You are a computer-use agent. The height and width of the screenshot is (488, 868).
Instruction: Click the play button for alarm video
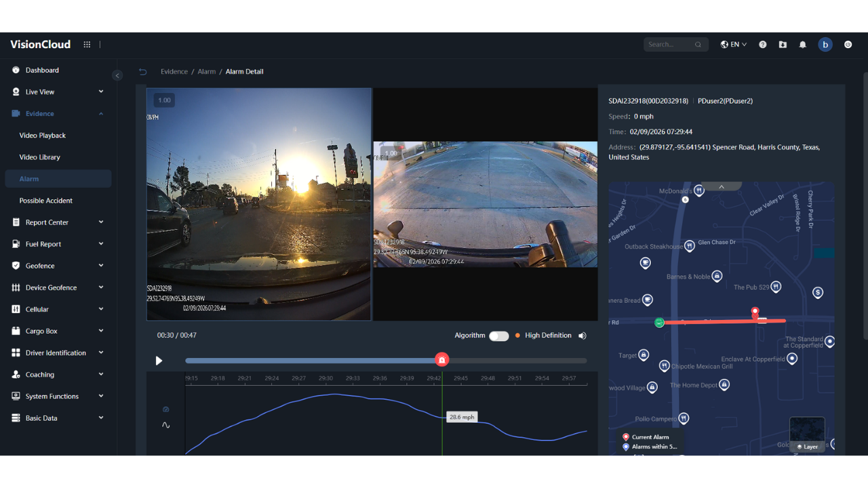click(159, 361)
